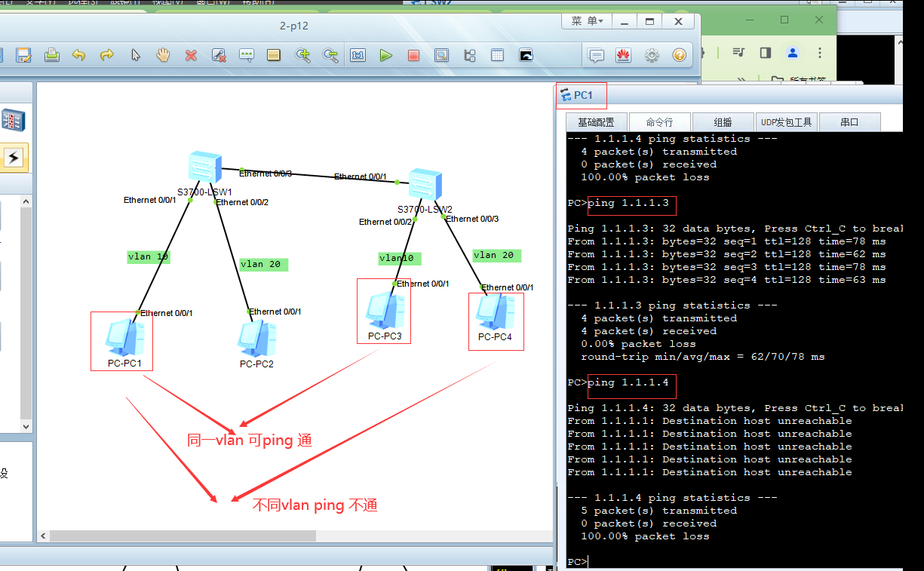Select the lightning connection tool in sidebar
The image size is (924, 571).
14,158
